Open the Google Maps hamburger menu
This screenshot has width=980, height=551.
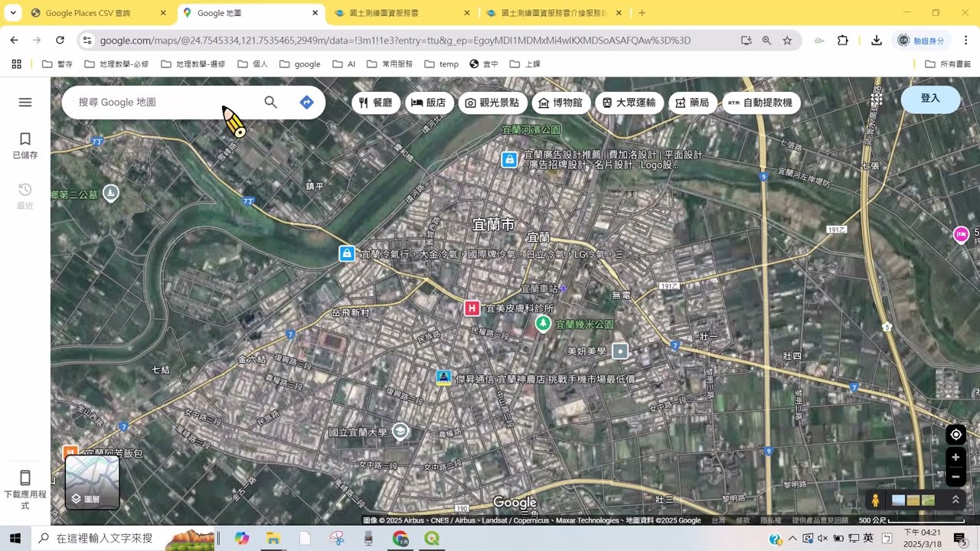click(25, 103)
